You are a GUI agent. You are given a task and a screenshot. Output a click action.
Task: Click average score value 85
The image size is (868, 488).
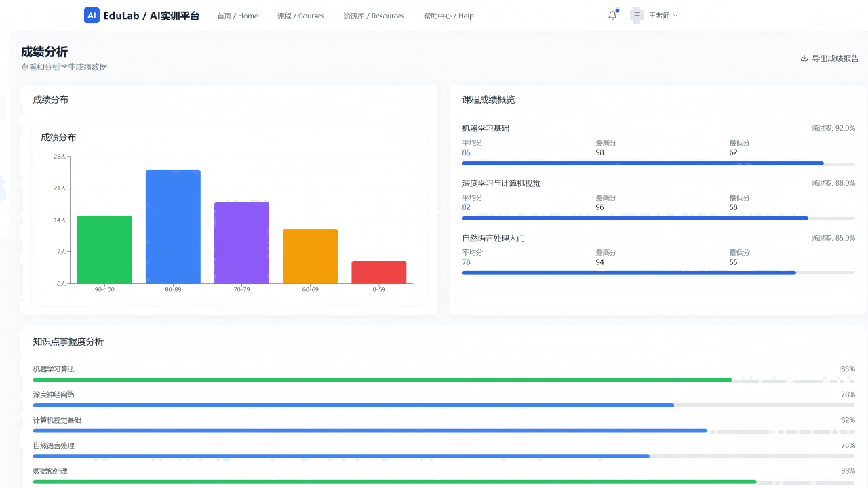pos(467,152)
